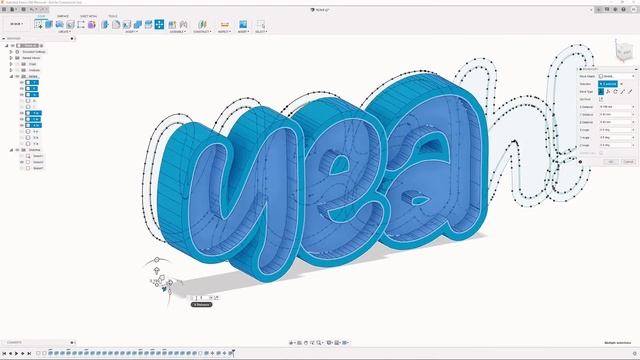Choose Free Move type in dialog
The image size is (640, 360).
(x=601, y=91)
